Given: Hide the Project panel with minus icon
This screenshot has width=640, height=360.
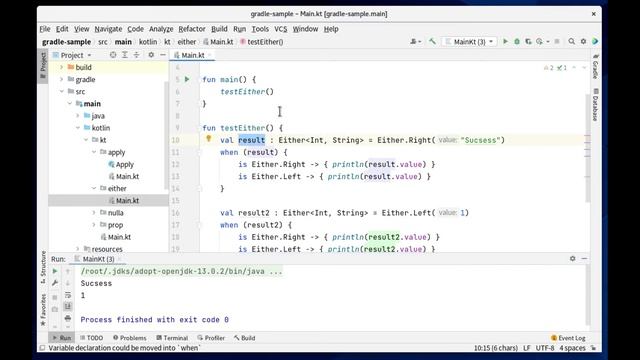Looking at the screenshot, I should 163,55.
